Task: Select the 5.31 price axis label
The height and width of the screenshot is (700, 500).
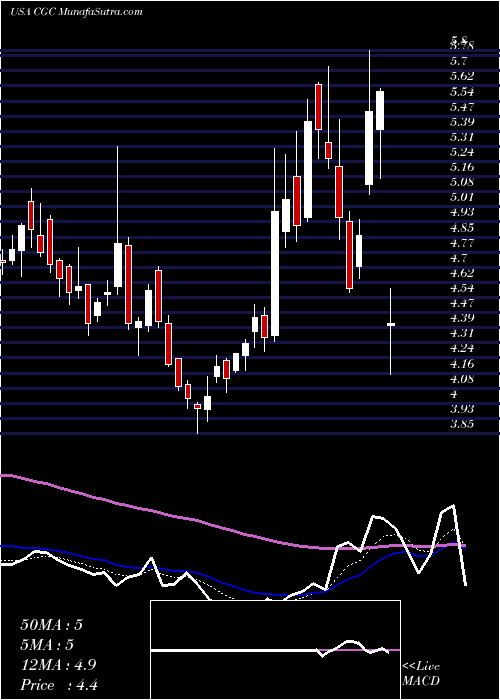Action: (462, 137)
